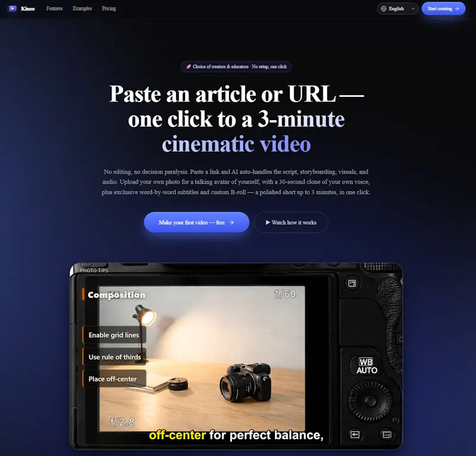
Task: Open the Features menu item
Action: click(x=54, y=8)
